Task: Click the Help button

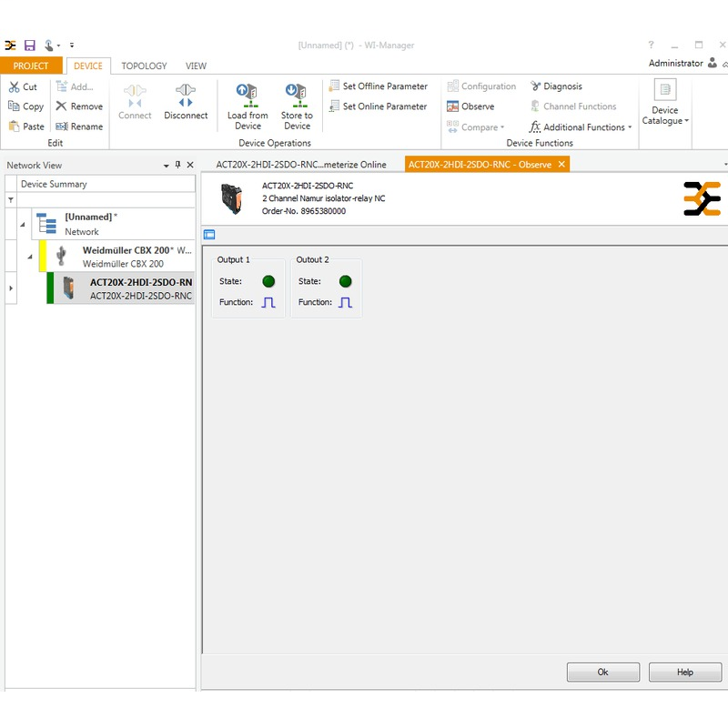Action: 685,672
